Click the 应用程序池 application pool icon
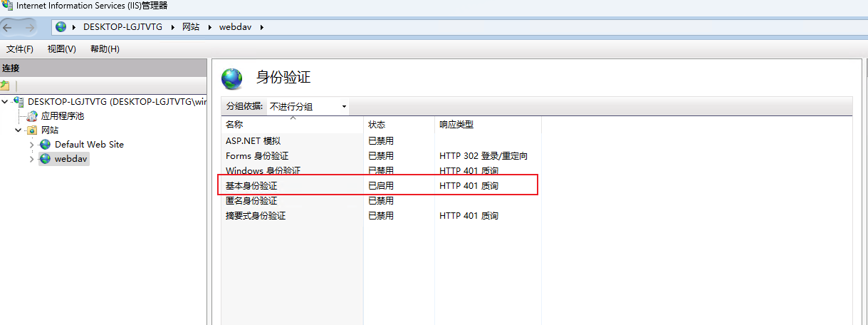The height and width of the screenshot is (325, 868). [x=32, y=115]
